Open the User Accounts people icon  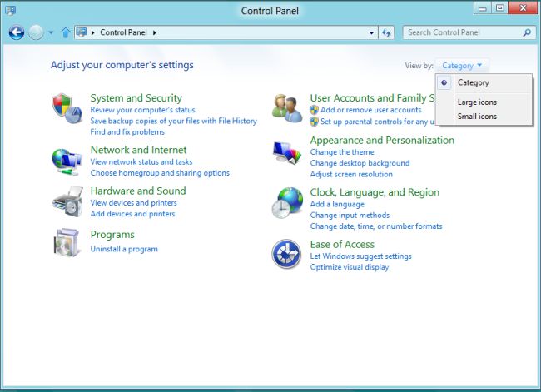[x=287, y=108]
